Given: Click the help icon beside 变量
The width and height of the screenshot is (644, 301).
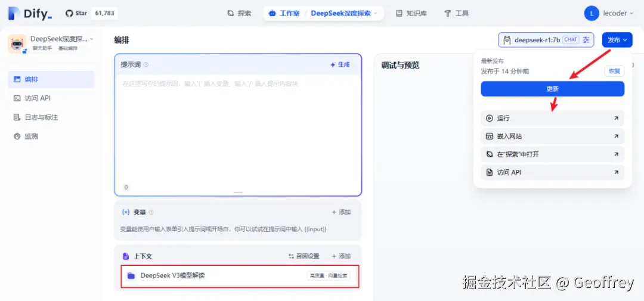Looking at the screenshot, I should click(x=151, y=212).
